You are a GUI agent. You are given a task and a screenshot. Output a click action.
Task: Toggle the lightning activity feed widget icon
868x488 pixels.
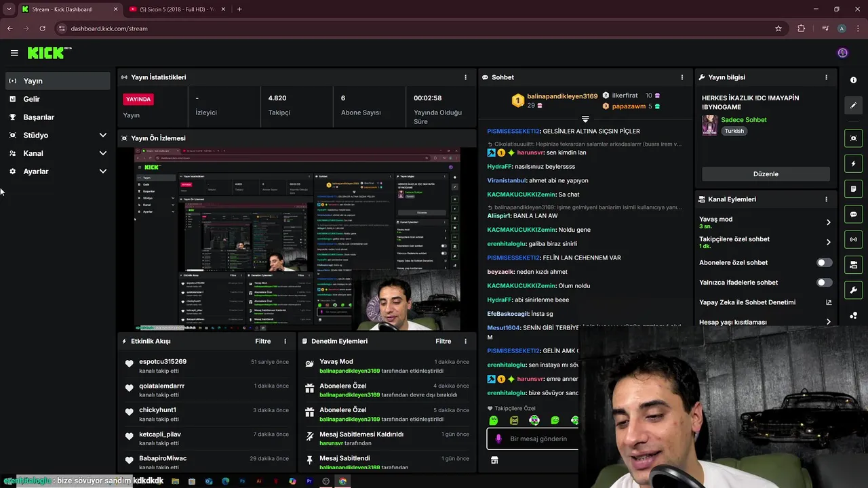pyautogui.click(x=853, y=163)
